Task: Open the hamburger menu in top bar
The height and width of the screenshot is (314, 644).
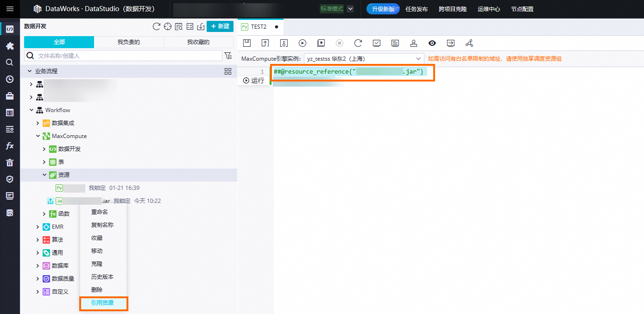Action: click(x=10, y=9)
